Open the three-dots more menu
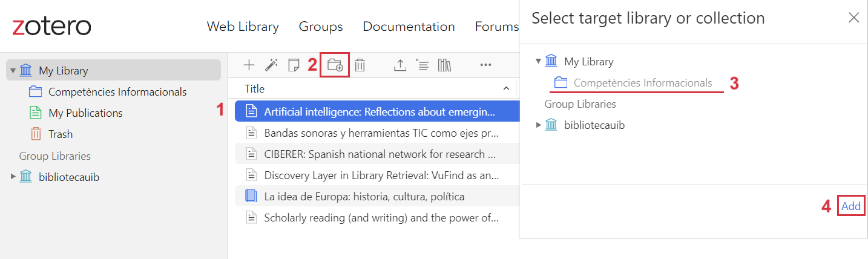The width and height of the screenshot is (868, 259). (485, 65)
